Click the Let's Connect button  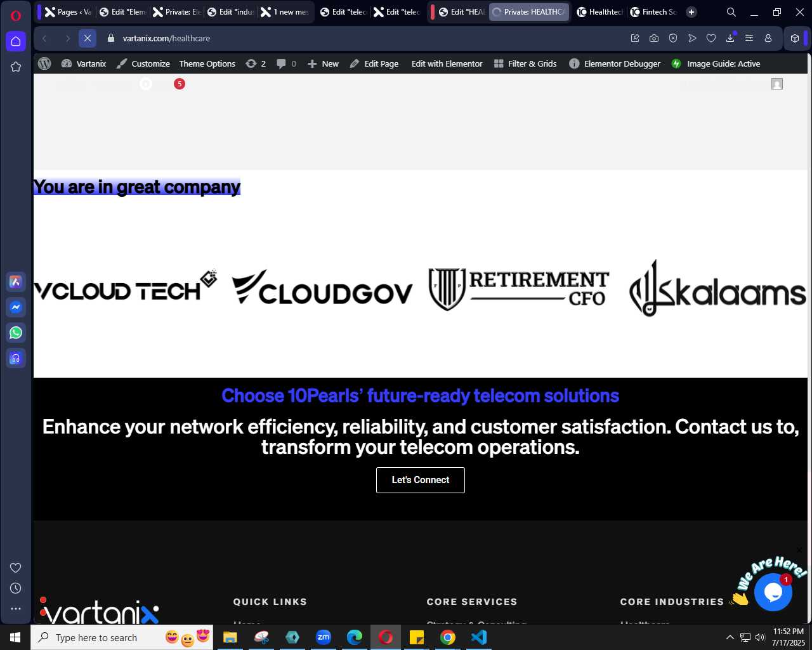point(421,480)
